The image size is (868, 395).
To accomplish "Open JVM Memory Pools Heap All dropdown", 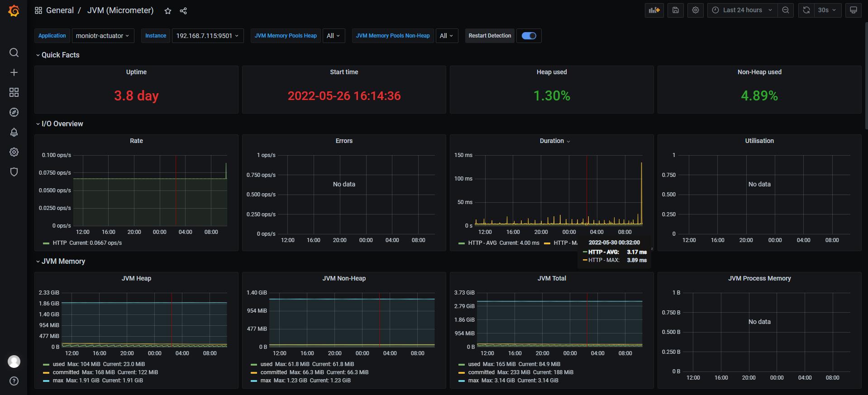I will [334, 36].
